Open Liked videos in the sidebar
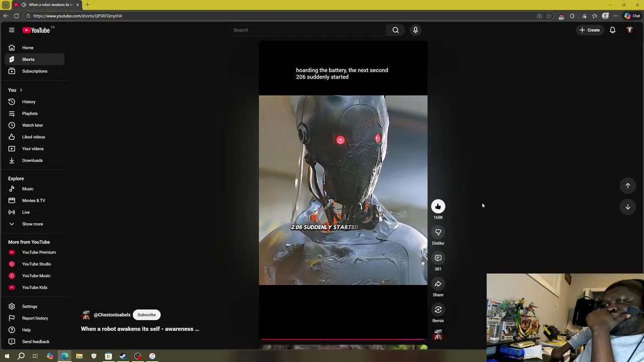The image size is (644, 362). point(35,137)
